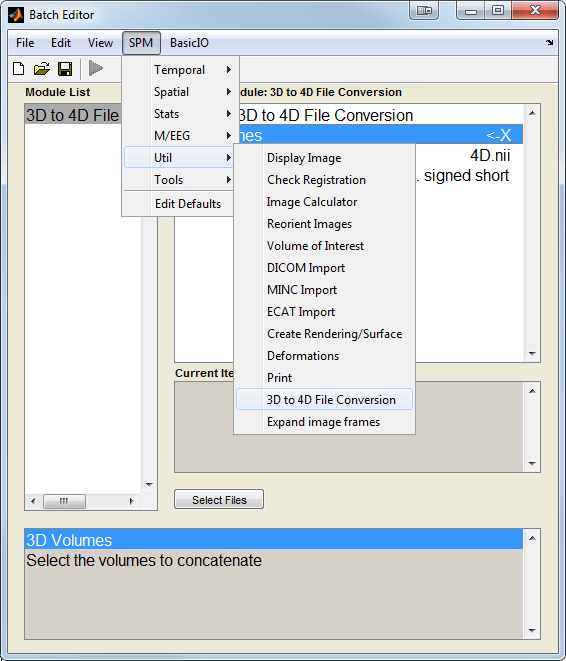Image resolution: width=566 pixels, height=661 pixels.
Task: Select ECAT Import from the Util menu
Action: (325, 312)
